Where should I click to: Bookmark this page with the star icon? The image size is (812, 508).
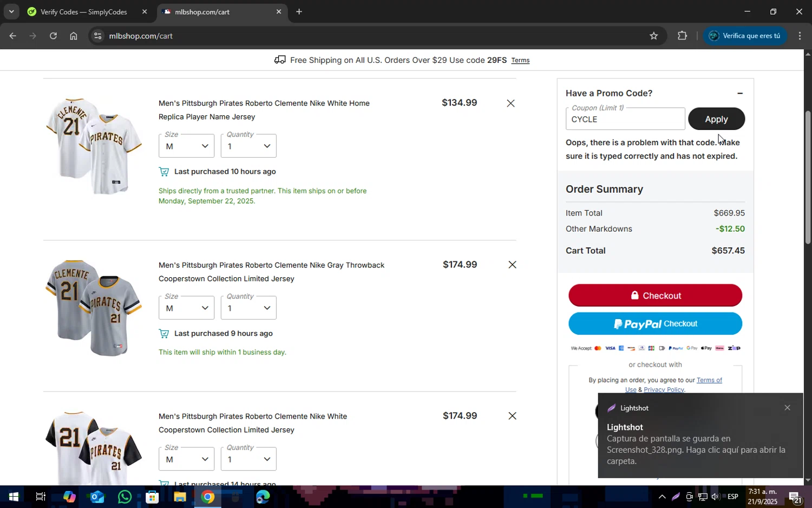pyautogui.click(x=654, y=36)
